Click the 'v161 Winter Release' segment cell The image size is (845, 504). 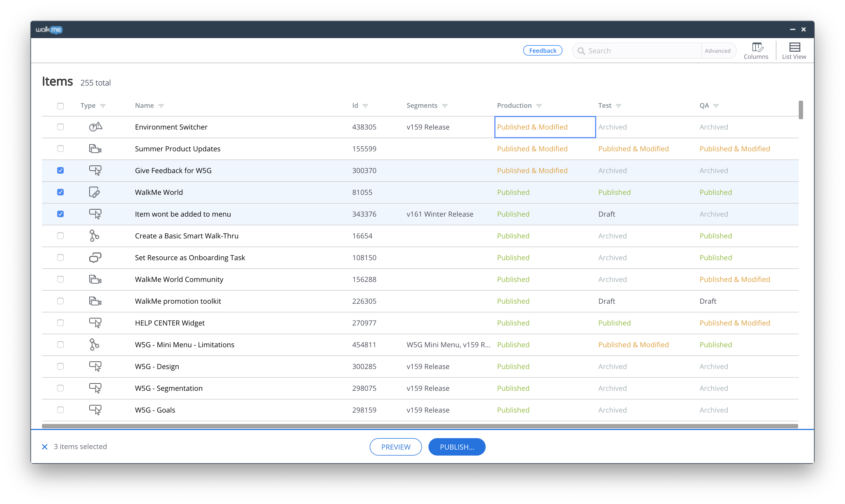440,214
